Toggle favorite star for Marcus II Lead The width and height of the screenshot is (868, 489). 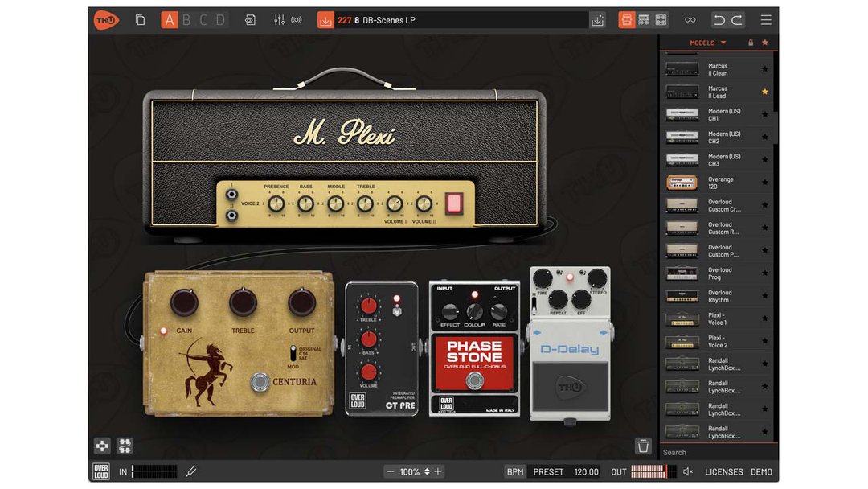tap(764, 92)
